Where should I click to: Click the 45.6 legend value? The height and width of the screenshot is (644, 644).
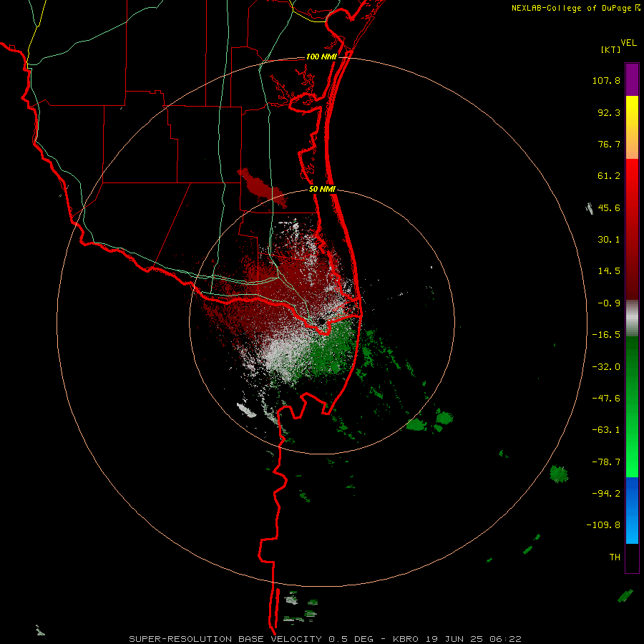click(609, 208)
